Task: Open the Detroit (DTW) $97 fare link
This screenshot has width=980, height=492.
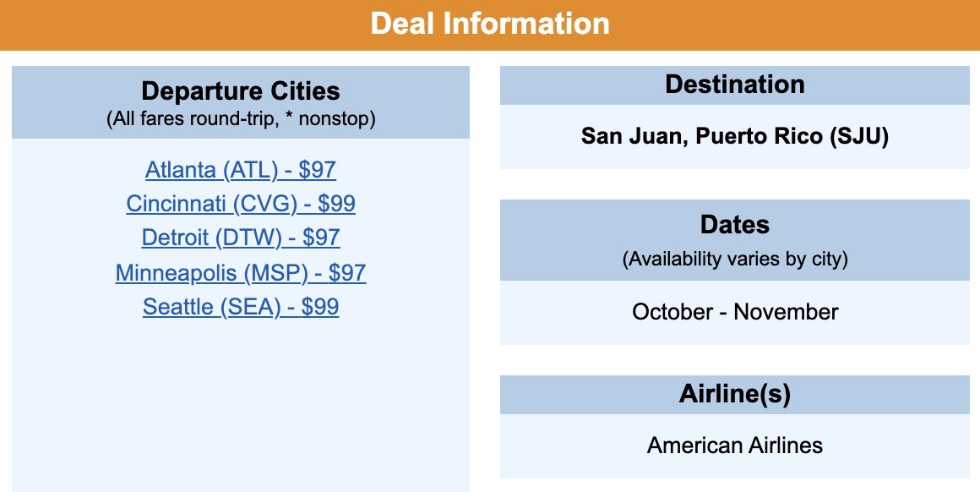Action: tap(240, 238)
